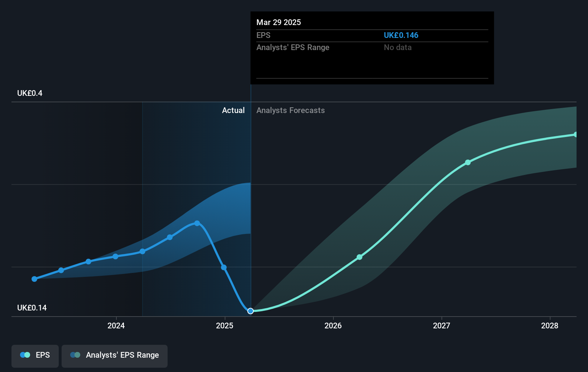This screenshot has width=588, height=372.
Task: Toggle the Analysts' EPS Range visibility
Action: [x=114, y=356]
